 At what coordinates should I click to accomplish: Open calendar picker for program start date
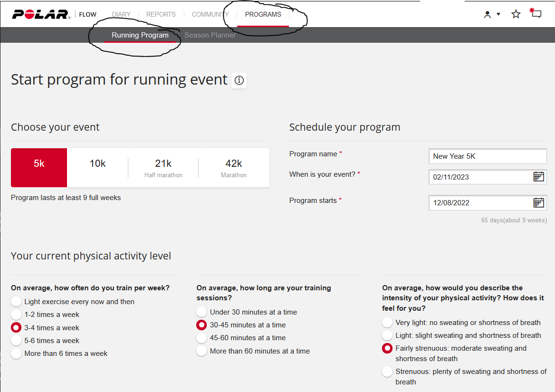point(538,203)
